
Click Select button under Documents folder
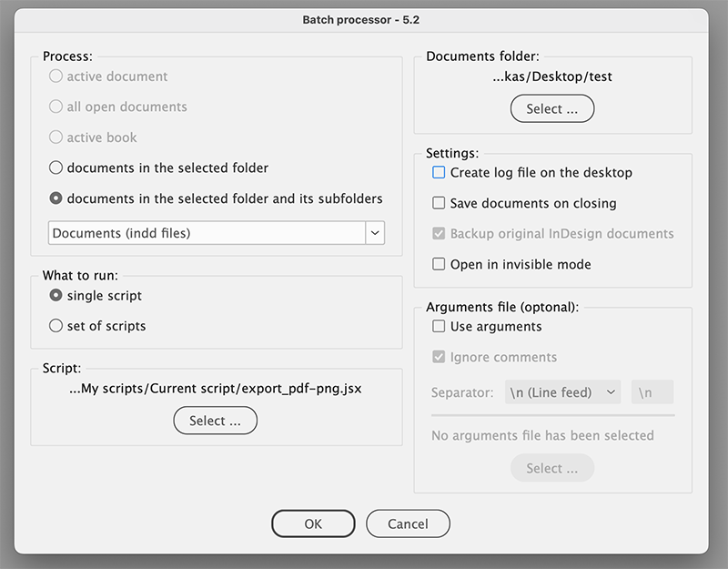552,108
